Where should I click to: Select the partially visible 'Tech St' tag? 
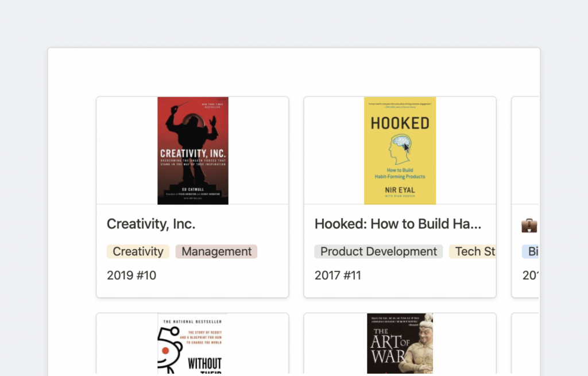tap(473, 251)
